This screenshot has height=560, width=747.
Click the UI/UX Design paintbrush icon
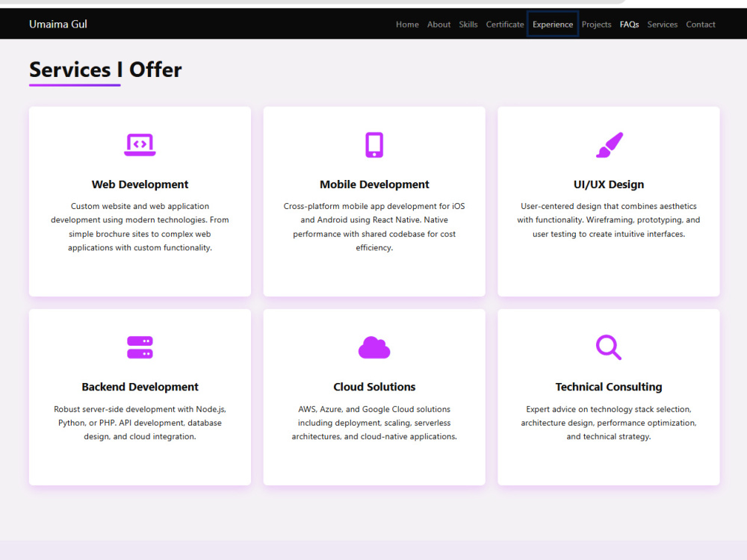click(x=609, y=145)
